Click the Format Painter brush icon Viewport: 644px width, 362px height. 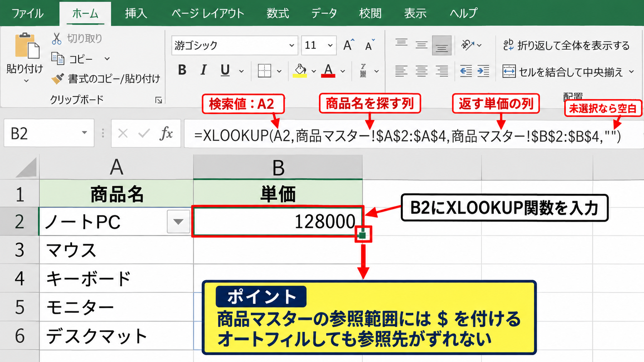click(58, 78)
